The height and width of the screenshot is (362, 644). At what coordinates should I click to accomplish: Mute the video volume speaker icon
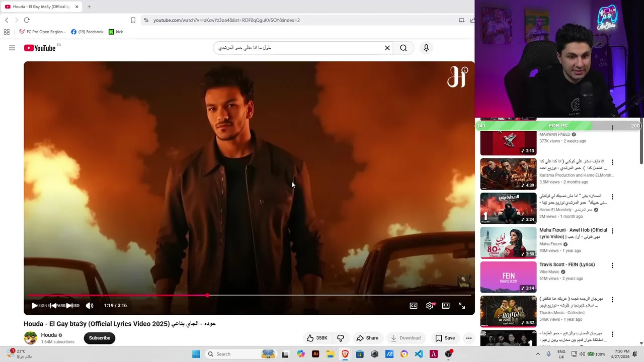point(90,305)
